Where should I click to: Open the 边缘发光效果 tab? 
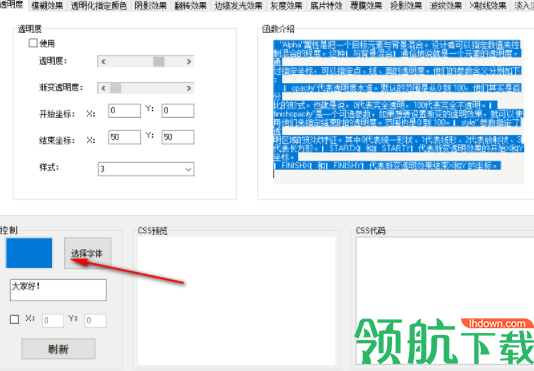238,5
